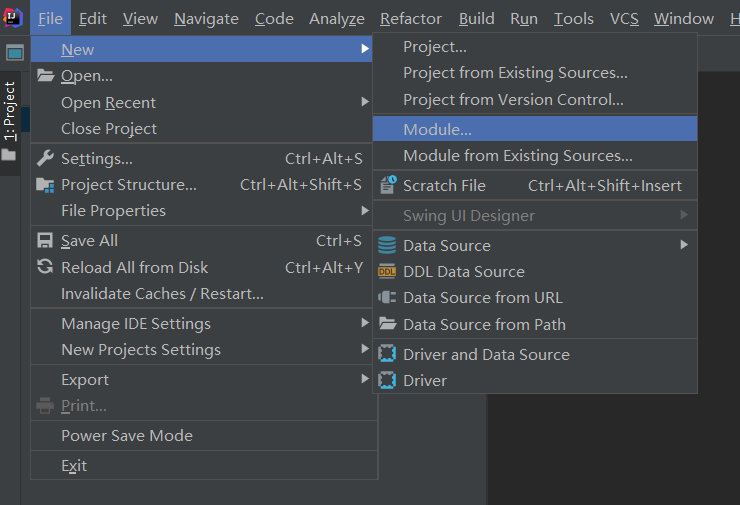Toggle Power Save Mode

[127, 436]
